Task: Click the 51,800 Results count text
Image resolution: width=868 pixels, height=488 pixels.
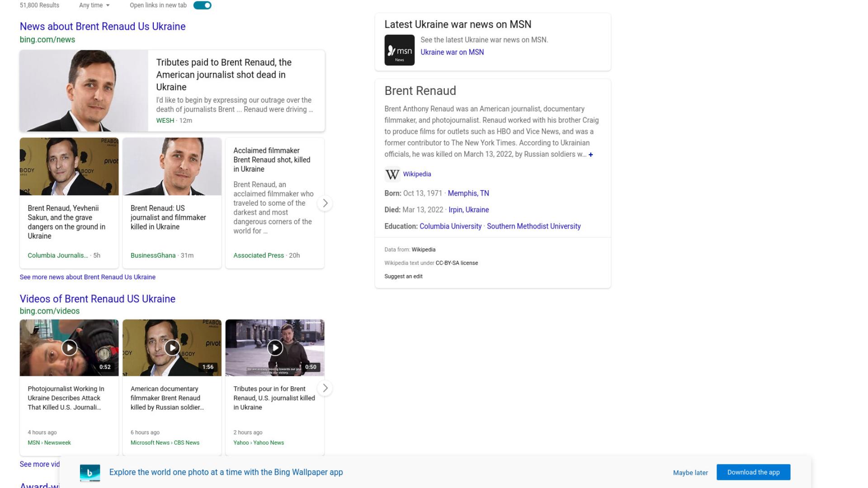Action: pyautogui.click(x=39, y=5)
